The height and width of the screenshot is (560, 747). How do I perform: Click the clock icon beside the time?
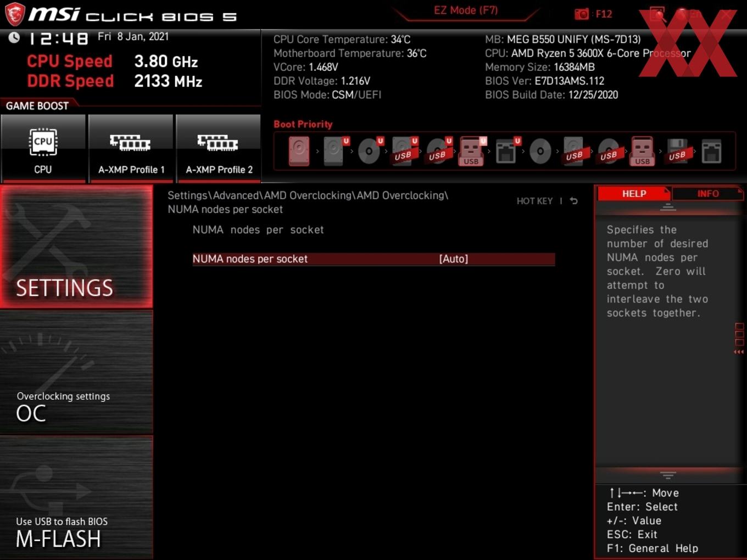[14, 37]
